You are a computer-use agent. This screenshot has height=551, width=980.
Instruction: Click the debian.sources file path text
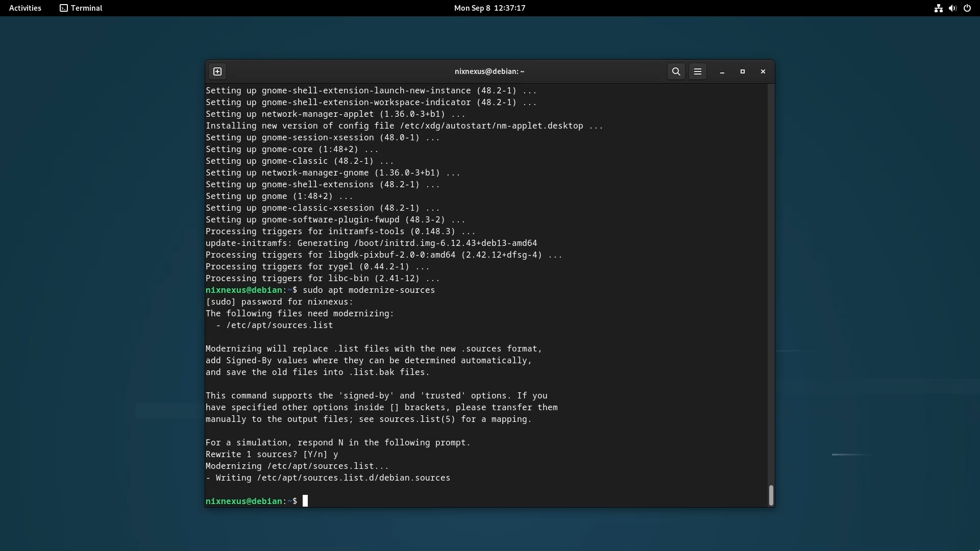click(x=353, y=478)
